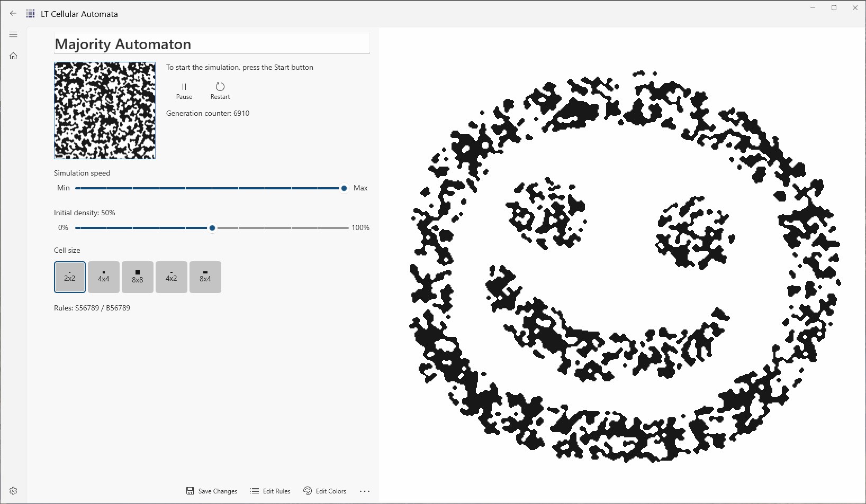This screenshot has width=866, height=504.
Task: Expand the more options ellipsis menu
Action: click(365, 491)
